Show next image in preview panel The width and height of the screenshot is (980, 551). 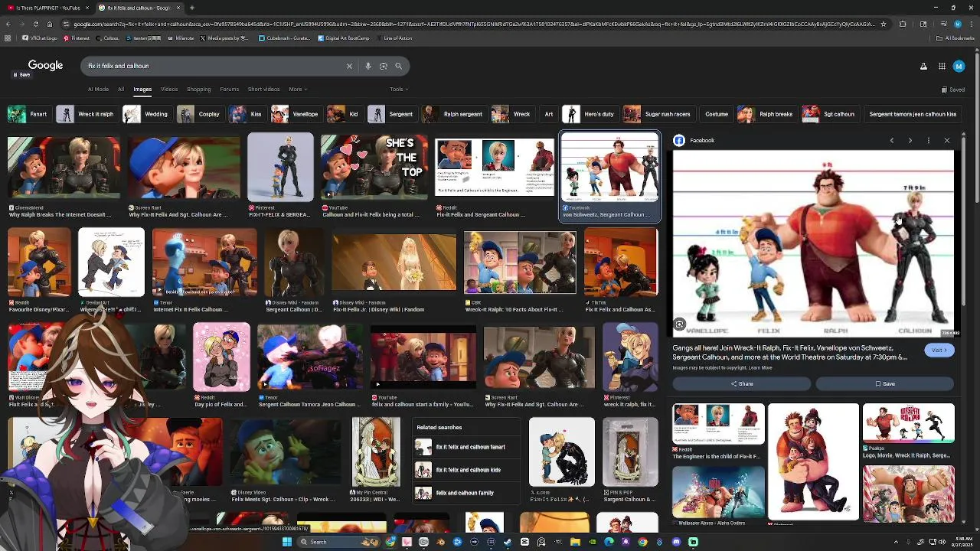(910, 141)
